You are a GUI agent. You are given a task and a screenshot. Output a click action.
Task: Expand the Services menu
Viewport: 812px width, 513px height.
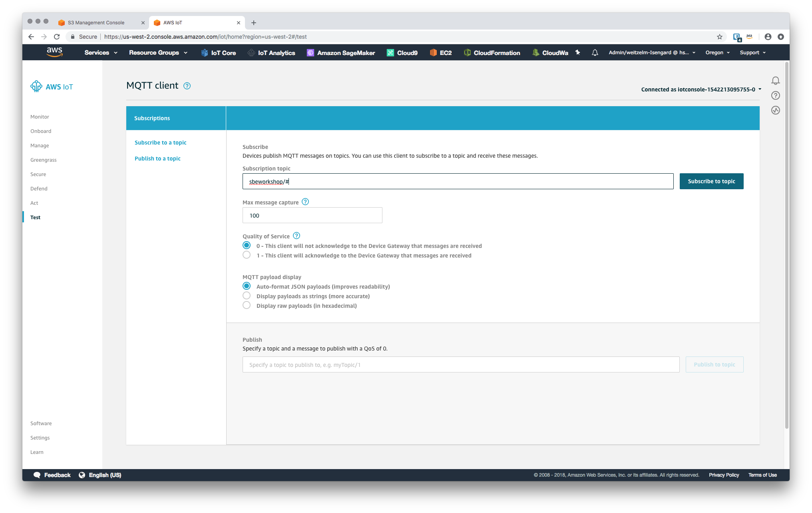[x=101, y=53]
